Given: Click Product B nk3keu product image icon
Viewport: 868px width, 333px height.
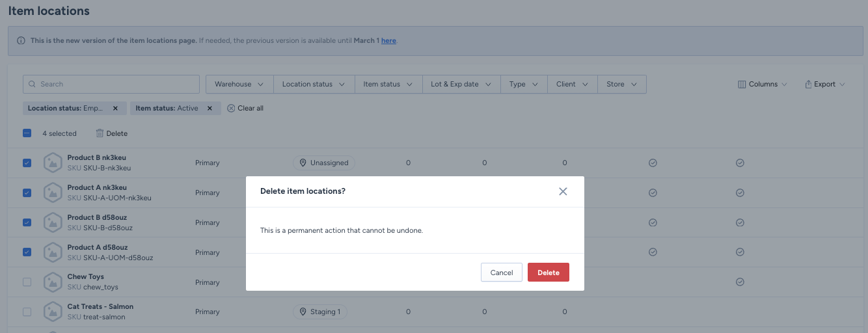Looking at the screenshot, I should click(x=53, y=163).
